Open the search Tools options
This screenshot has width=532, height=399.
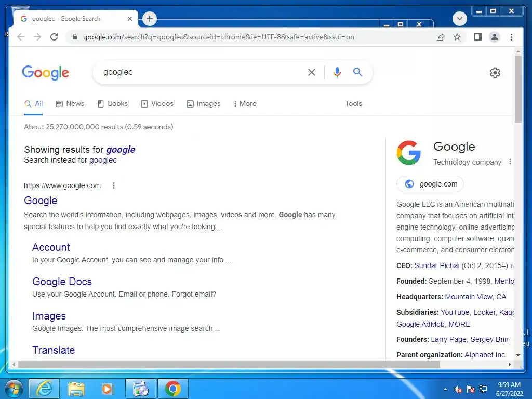coord(353,104)
